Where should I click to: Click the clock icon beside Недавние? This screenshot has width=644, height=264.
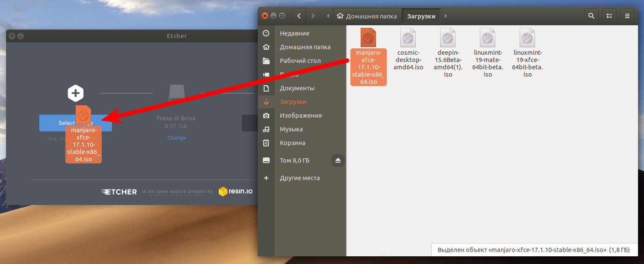coord(266,33)
